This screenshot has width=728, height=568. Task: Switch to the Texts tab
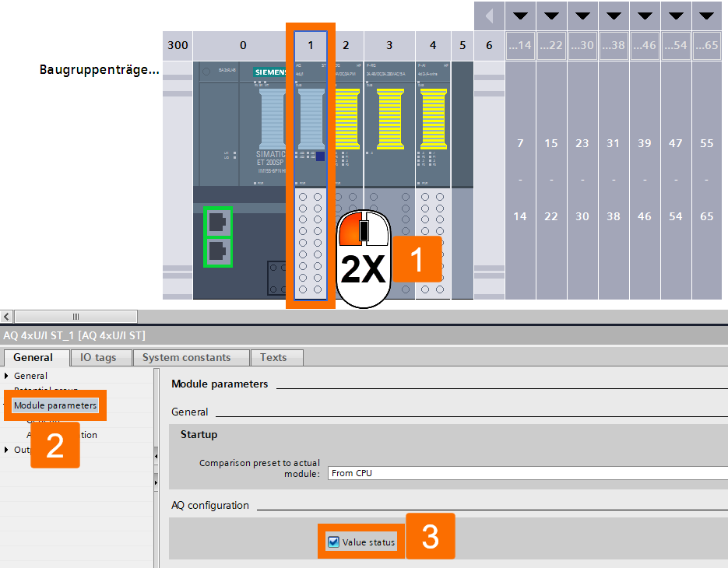tap(276, 357)
